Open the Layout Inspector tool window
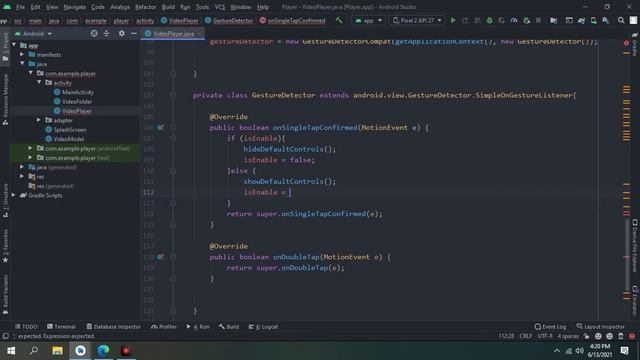 600,327
